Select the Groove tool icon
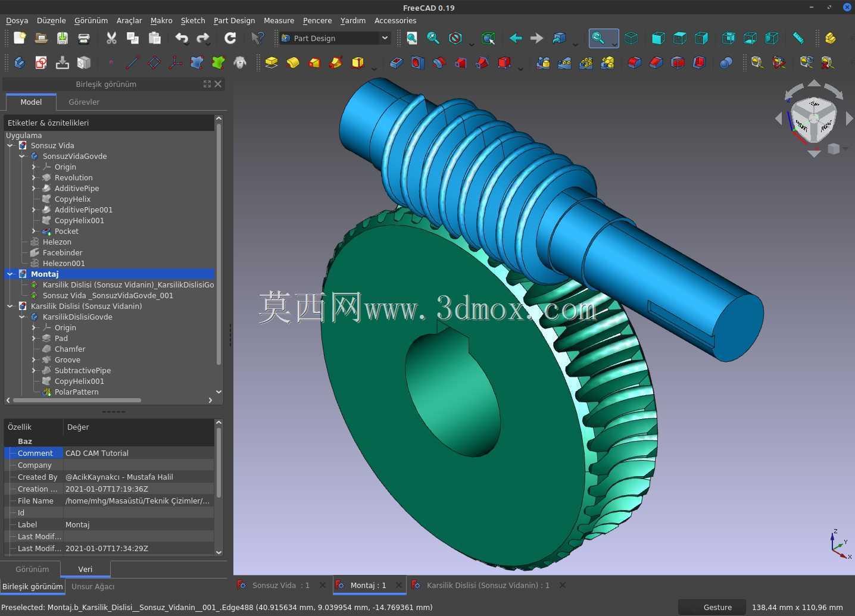The width and height of the screenshot is (855, 616). (x=439, y=62)
